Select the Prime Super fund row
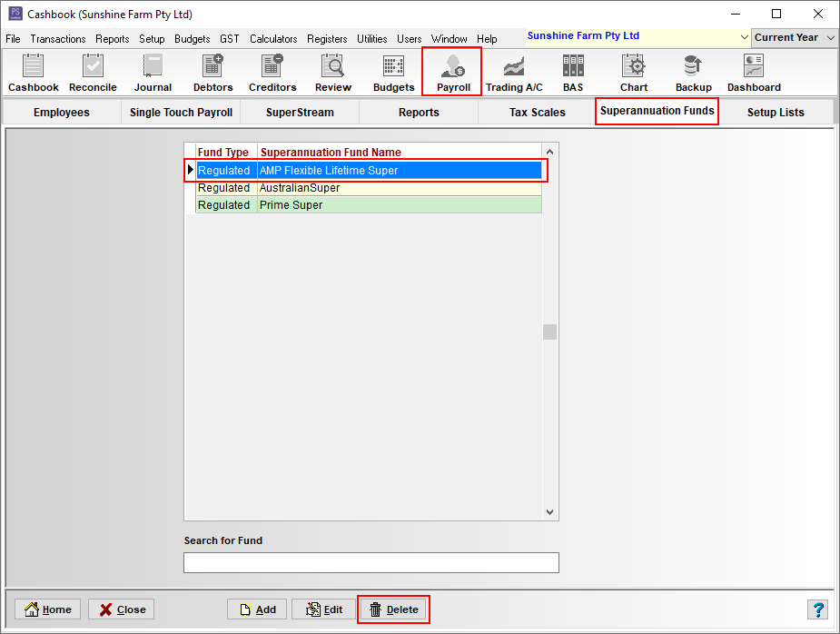This screenshot has height=634, width=840. coord(369,205)
